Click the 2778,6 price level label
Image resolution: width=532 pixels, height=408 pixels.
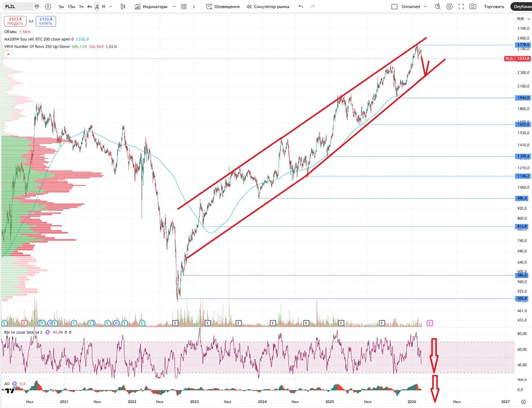523,45
